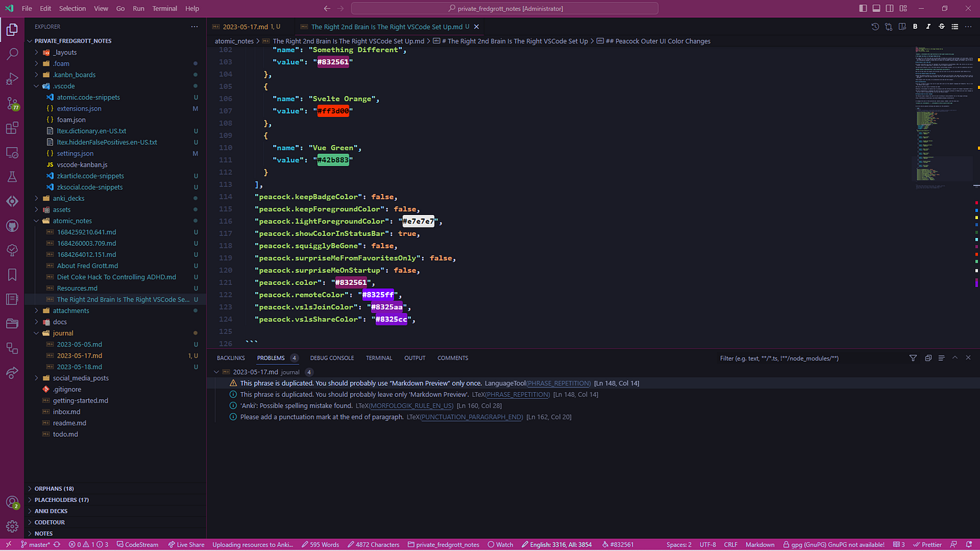980x551 pixels.
Task: Open the Run and Debug view
Action: [x=12, y=79]
